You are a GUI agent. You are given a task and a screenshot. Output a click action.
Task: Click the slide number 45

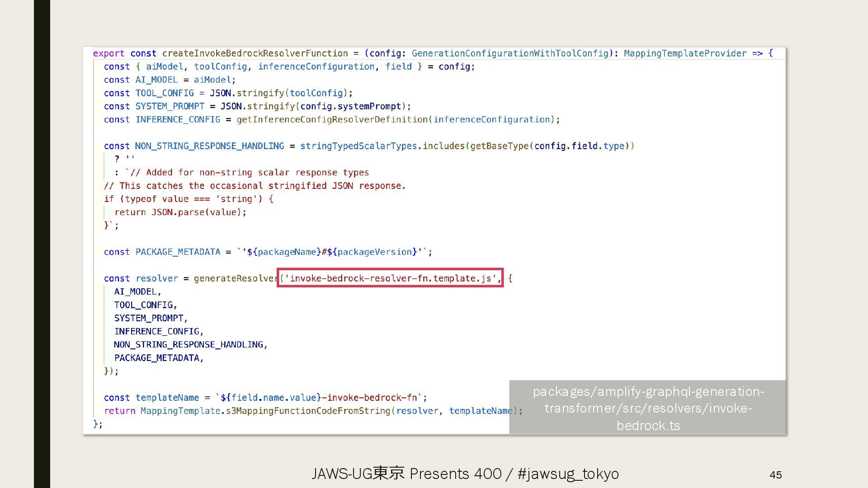pos(775,474)
